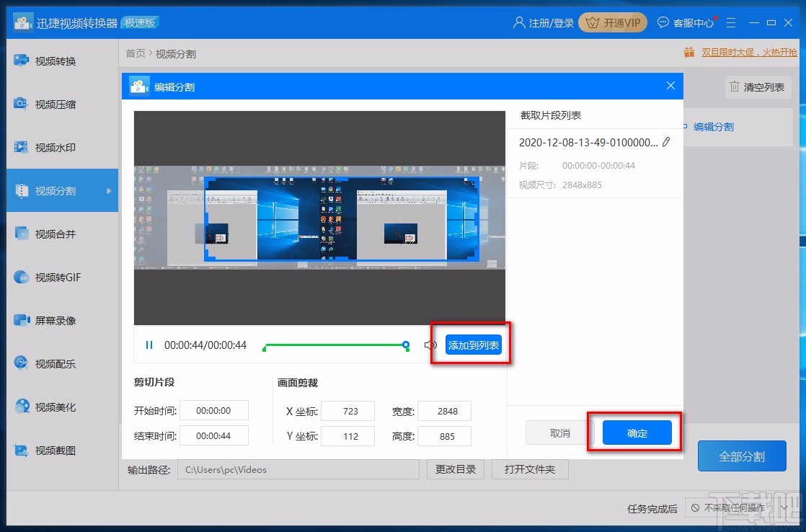This screenshot has width=806, height=532.
Task: Click the pencil icon to rename the clip
Action: [x=667, y=142]
